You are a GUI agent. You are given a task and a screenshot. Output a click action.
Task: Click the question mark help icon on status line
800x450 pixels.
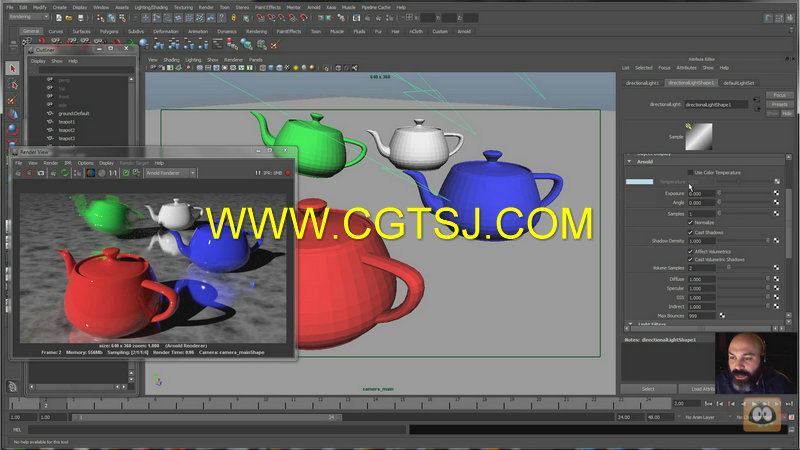[221, 18]
